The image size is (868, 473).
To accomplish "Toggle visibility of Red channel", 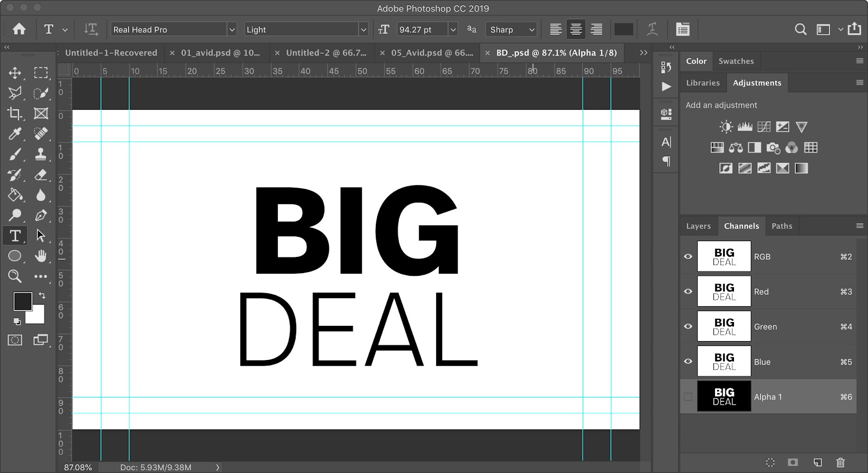I will click(688, 292).
